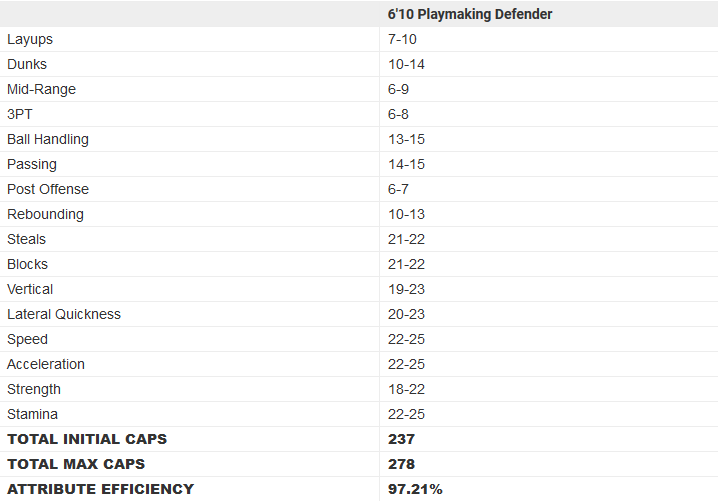Click the Rebounding value 10-13
Image resolution: width=718 pixels, height=501 pixels.
coord(407,214)
